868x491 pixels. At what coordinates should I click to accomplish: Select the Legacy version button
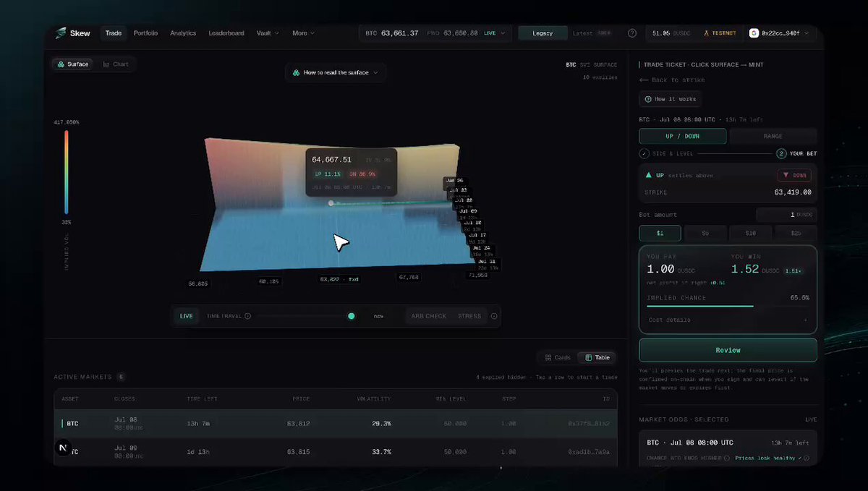click(542, 33)
